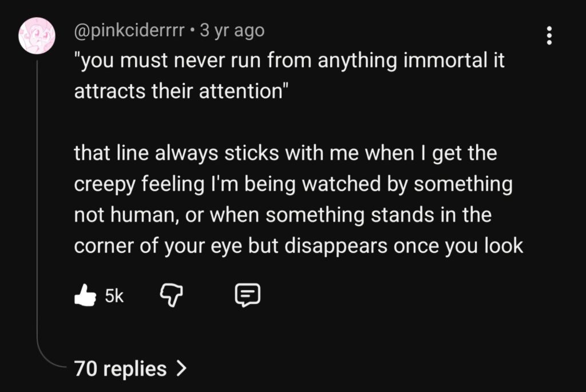Click the "not human, or when something" line
The width and height of the screenshot is (586, 392).
point(283,215)
